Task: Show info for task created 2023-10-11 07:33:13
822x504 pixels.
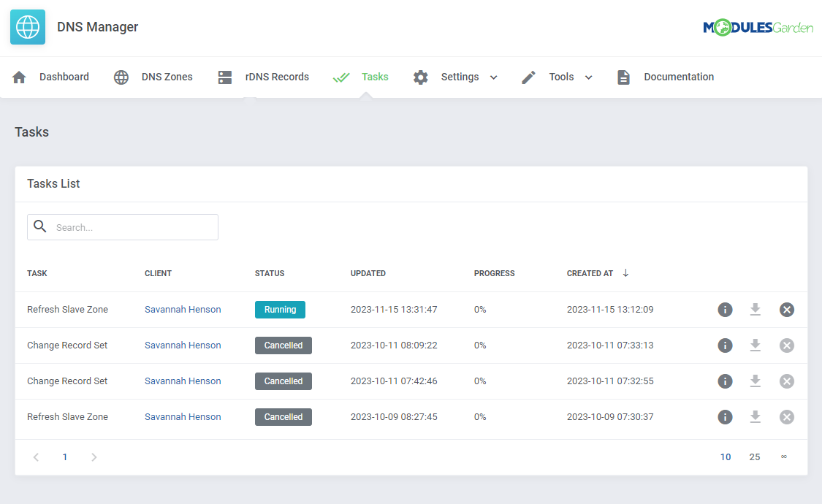Action: (x=725, y=345)
